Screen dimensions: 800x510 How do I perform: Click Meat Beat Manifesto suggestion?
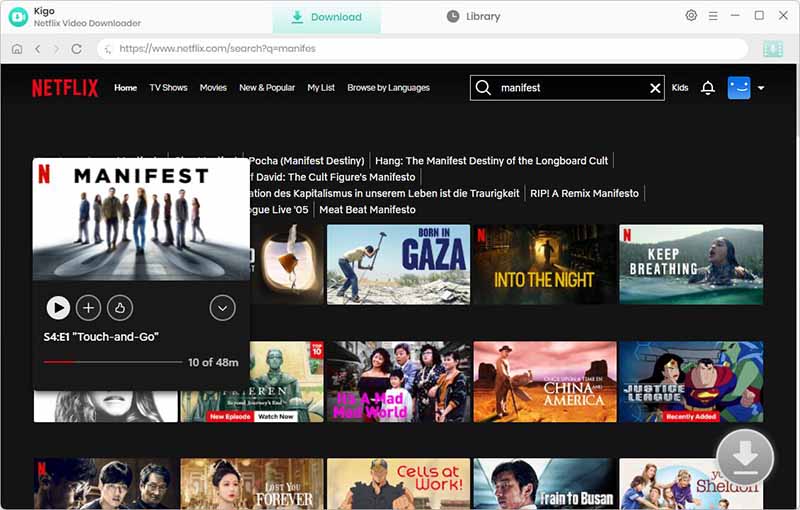click(367, 210)
